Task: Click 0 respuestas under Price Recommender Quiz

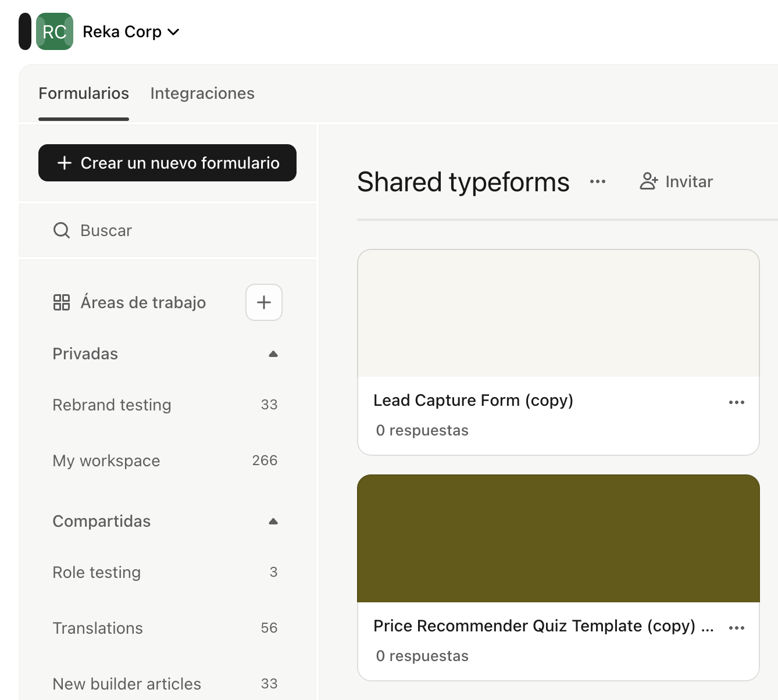Action: (x=422, y=656)
